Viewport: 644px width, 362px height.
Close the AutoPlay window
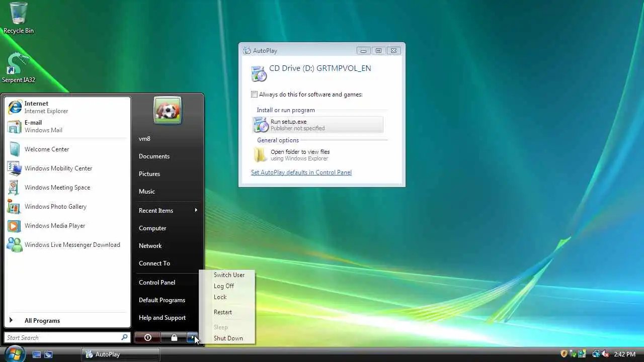click(394, 51)
